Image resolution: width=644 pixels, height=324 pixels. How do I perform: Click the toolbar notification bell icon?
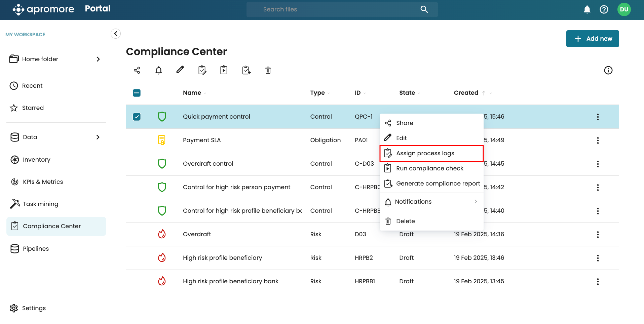[159, 70]
